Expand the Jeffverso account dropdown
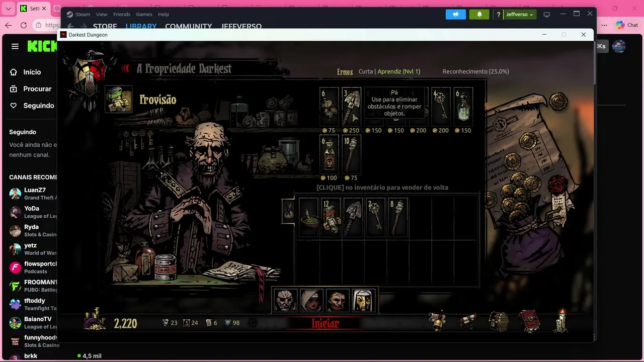 520,15
